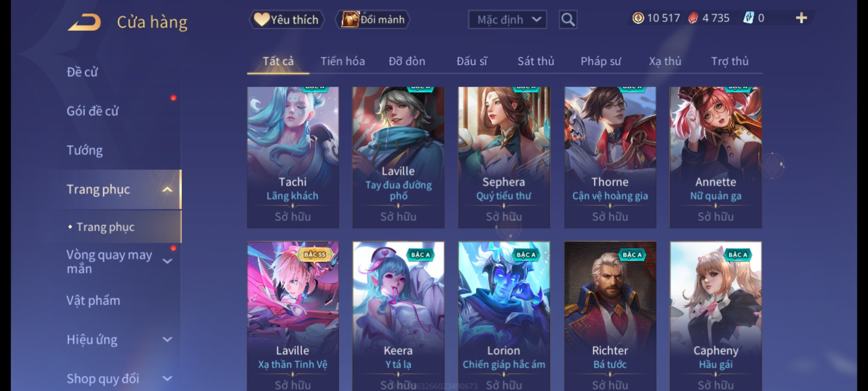This screenshot has width=868, height=391.
Task: Open Gói đề cử in sidebar
Action: click(92, 111)
